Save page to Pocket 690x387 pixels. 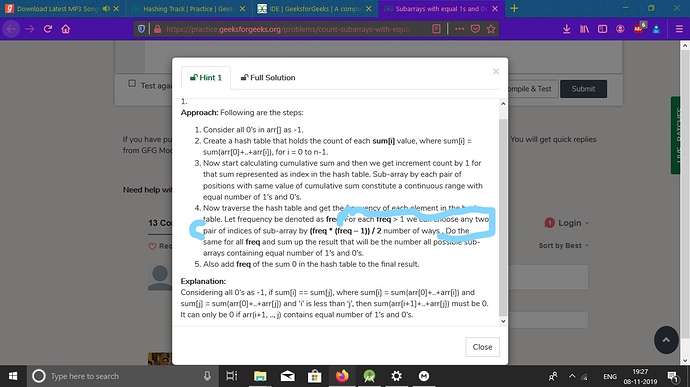coord(475,29)
